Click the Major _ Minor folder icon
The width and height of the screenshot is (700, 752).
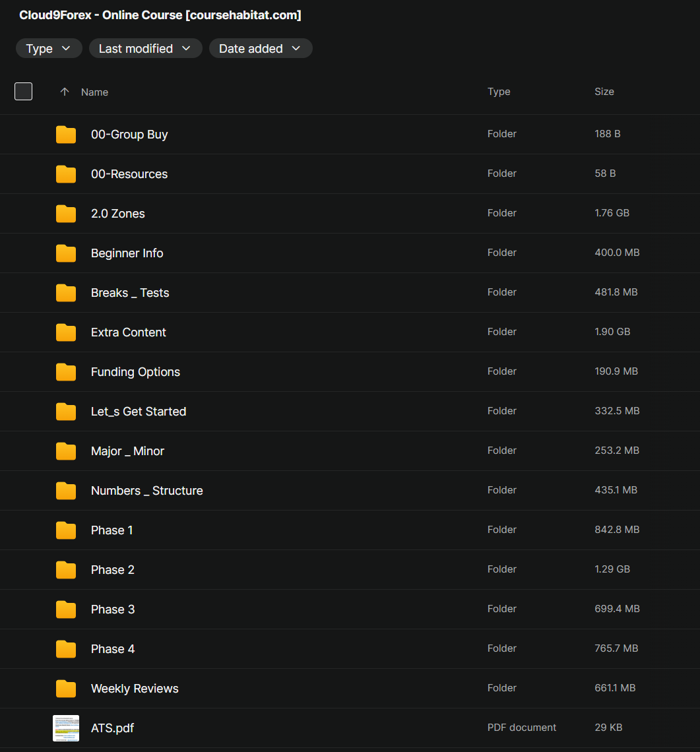(x=66, y=451)
